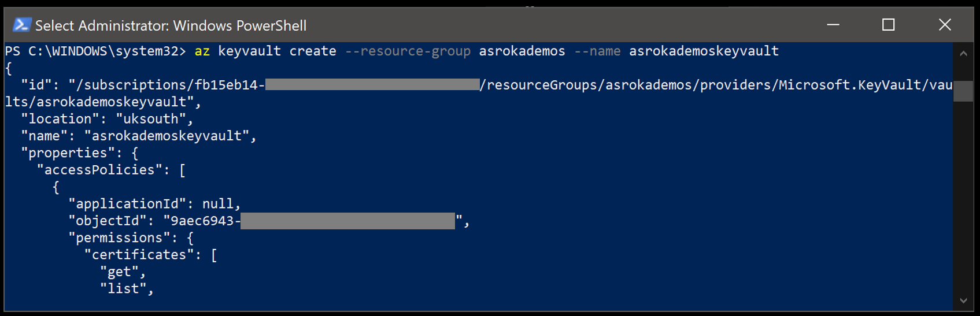Viewport: 980px width, 316px height.
Task: Minimize the PowerShell window
Action: point(833,25)
